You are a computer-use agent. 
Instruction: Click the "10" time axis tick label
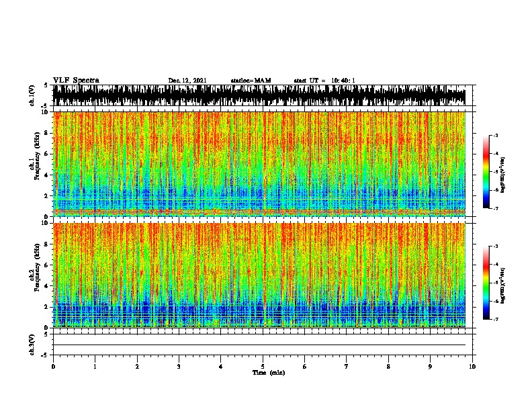click(472, 367)
